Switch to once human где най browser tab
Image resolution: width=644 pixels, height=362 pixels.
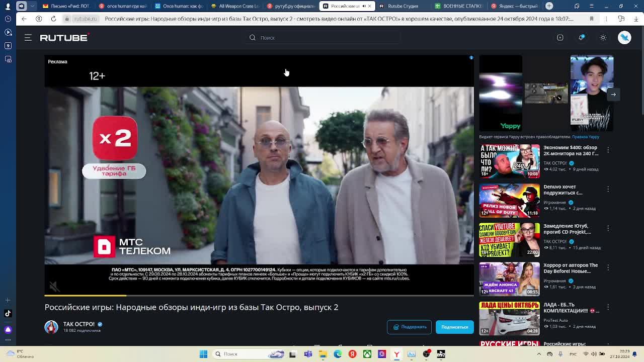[x=122, y=6]
